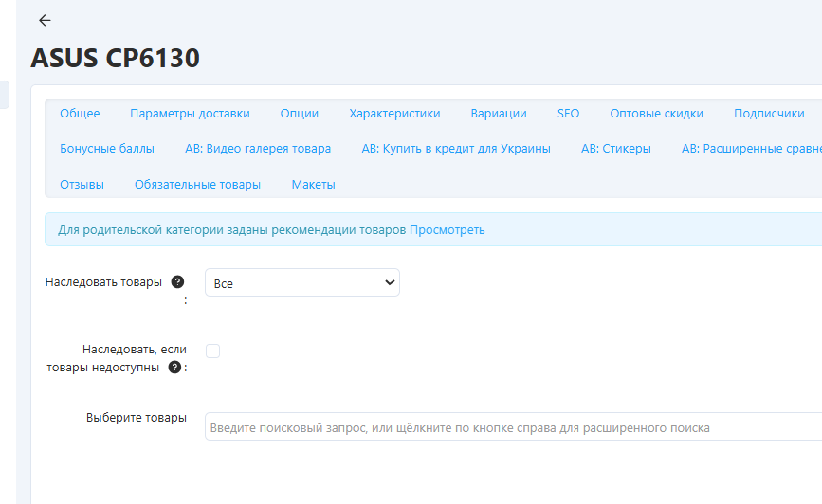Focus the Выберите товары search field
This screenshot has height=504, width=822.
click(513, 427)
